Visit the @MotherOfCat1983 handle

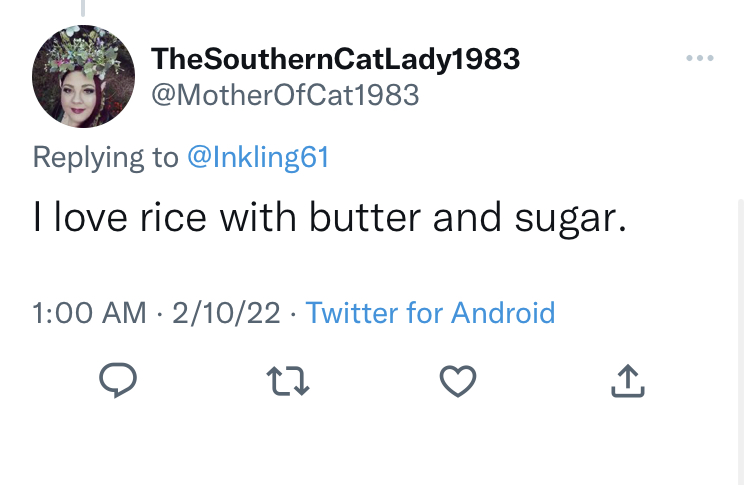[x=285, y=95]
